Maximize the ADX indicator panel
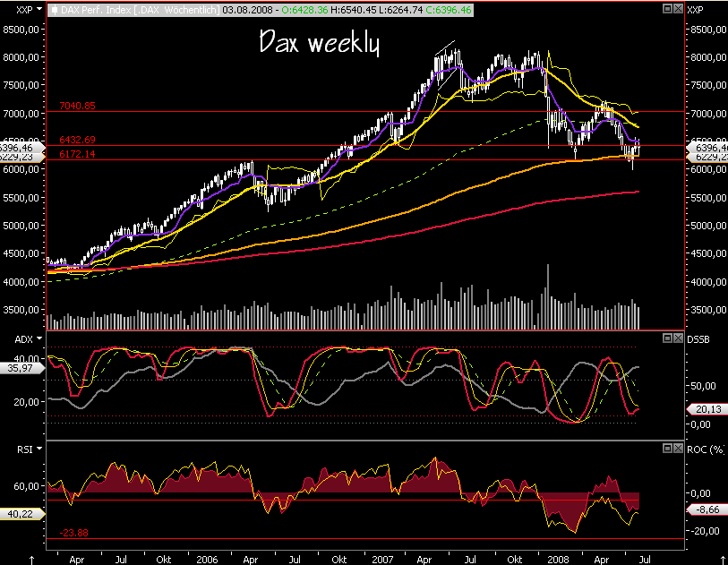The image size is (728, 565). (x=667, y=338)
